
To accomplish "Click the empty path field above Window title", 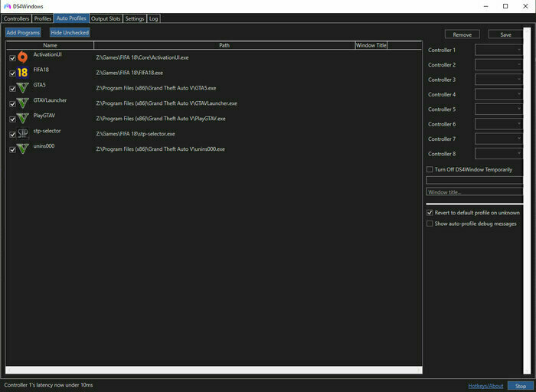I will pos(475,180).
